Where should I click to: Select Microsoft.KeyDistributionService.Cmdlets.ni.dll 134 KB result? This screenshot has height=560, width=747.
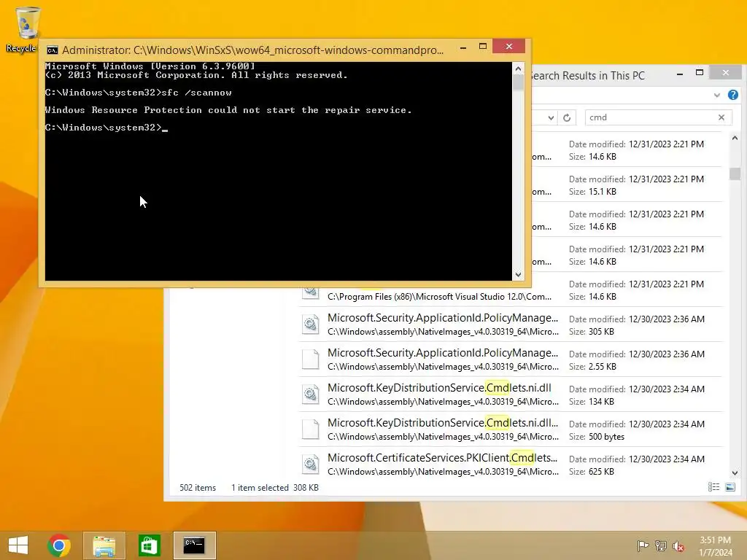pyautogui.click(x=510, y=394)
